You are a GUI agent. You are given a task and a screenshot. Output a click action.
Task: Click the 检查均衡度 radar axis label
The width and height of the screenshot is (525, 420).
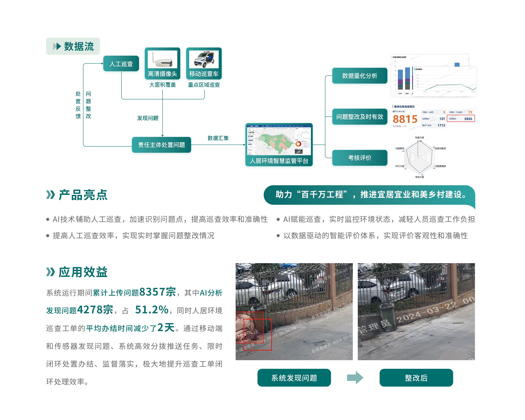click(440, 148)
